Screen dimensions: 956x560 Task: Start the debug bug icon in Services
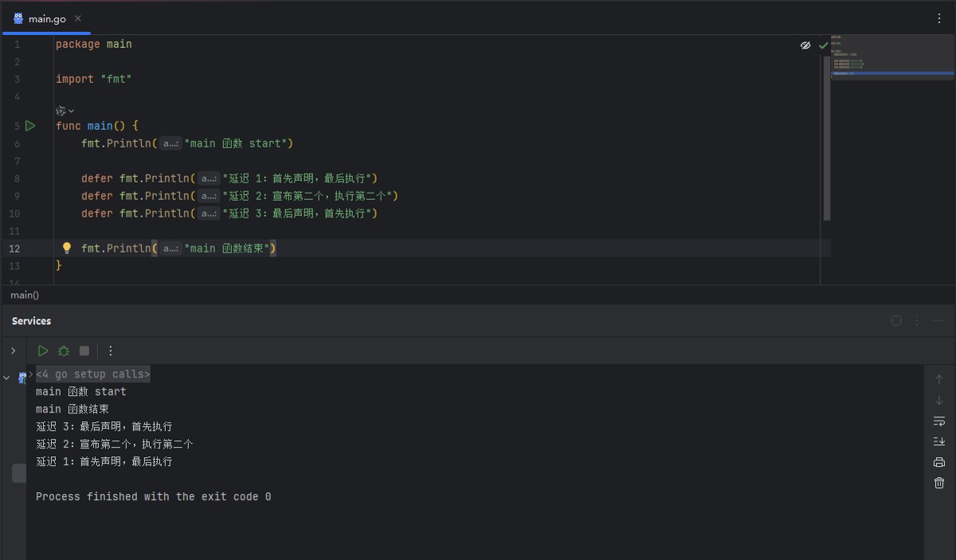(x=64, y=350)
